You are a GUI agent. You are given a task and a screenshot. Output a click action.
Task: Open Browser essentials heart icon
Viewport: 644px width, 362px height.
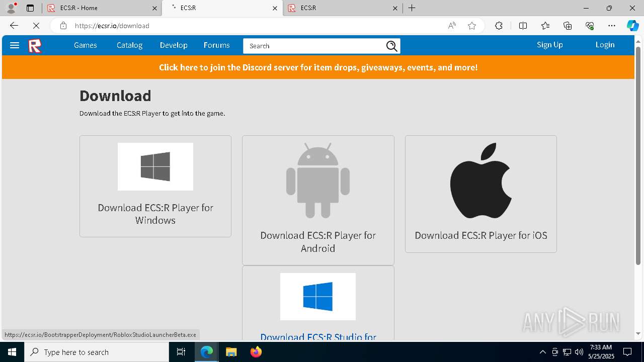click(x=590, y=26)
